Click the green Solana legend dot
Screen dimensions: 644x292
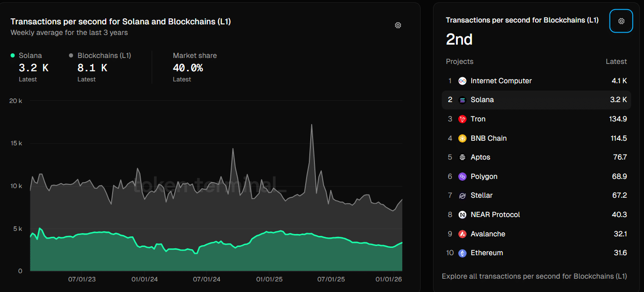[x=12, y=55]
